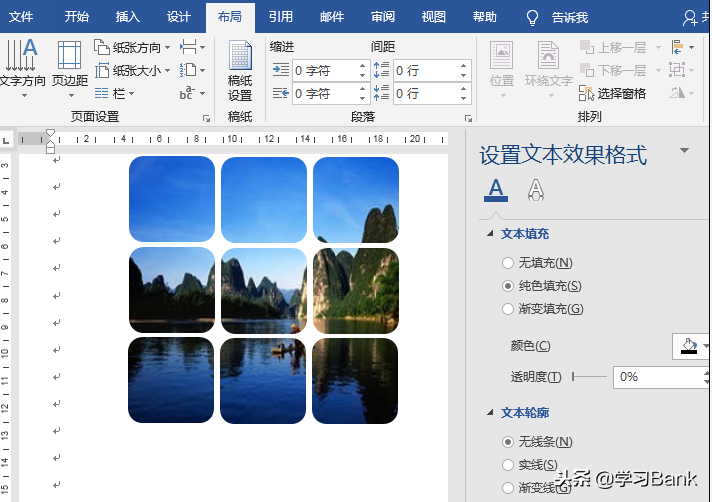Open the 环绕文字 wrap text tool
This screenshot has height=502, width=712.
coord(549,69)
